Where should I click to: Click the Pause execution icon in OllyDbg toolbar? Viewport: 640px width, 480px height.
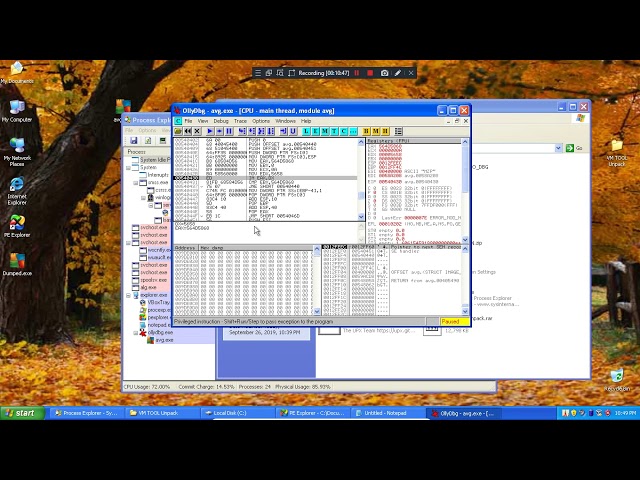point(229,131)
